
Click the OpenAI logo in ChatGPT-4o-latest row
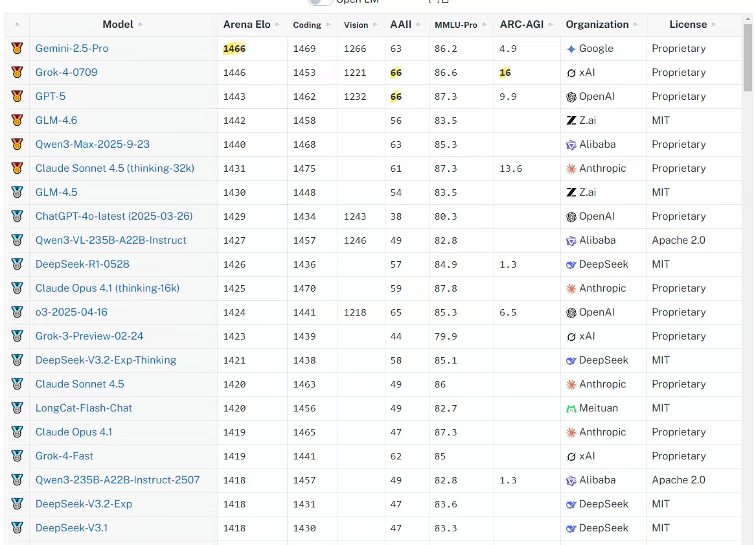pyautogui.click(x=571, y=216)
